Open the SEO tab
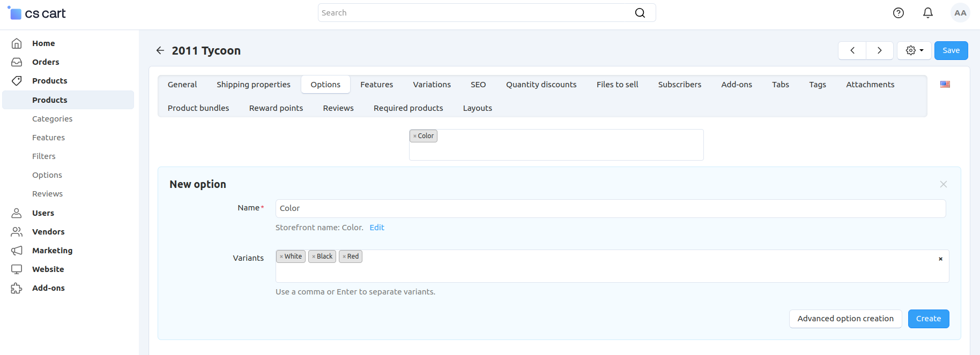980x355 pixels. 478,85
